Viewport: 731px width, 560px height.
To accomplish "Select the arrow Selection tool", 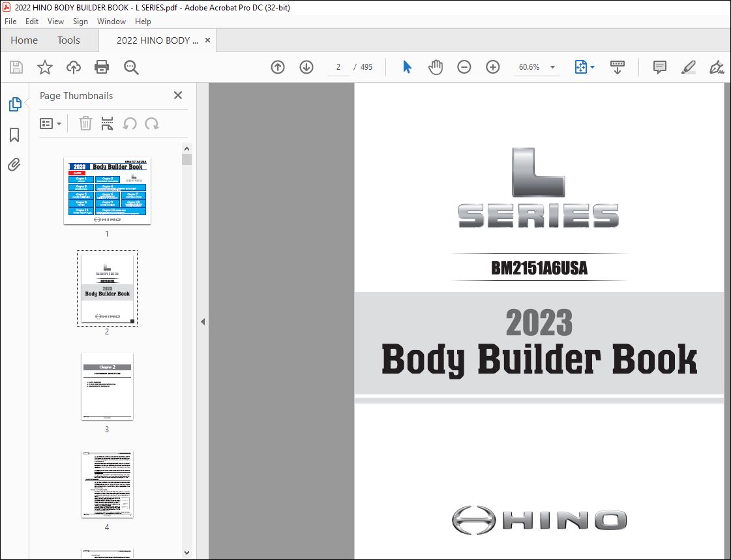I will [407, 67].
